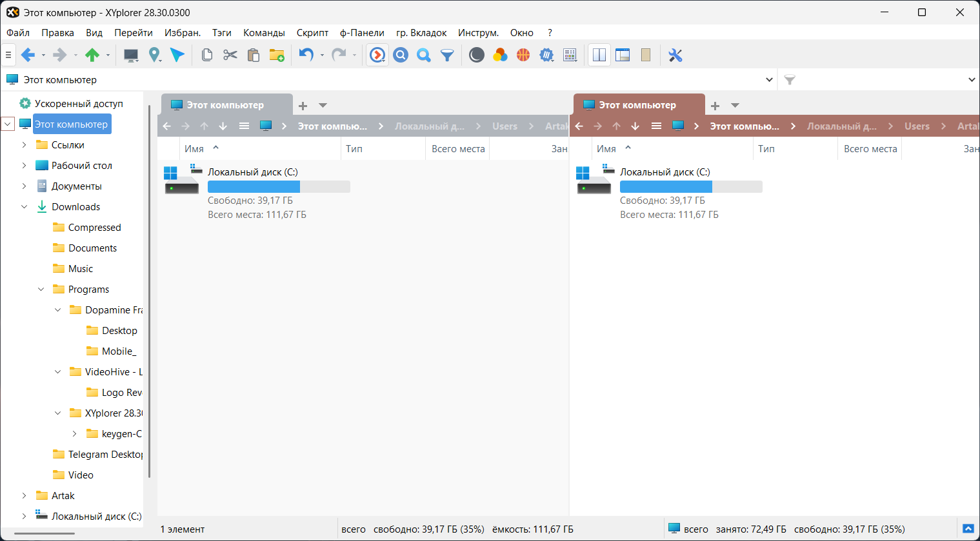Create a new folder with the toolbar icon
The height and width of the screenshot is (541, 980).
(277, 55)
